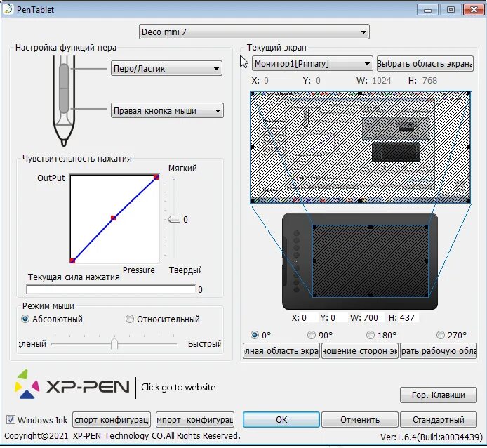Viewport: 487px width, 448px height.
Task: Click the import configuration button
Action: [x=195, y=420]
